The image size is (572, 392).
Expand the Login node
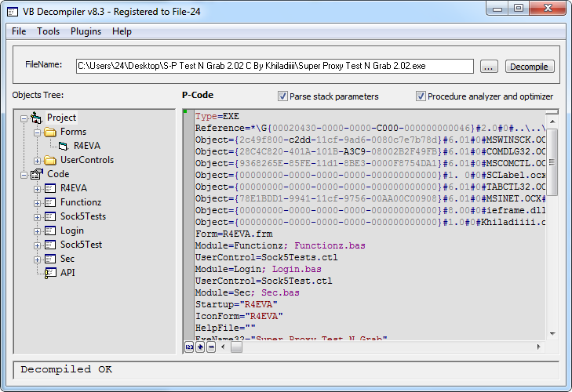[37, 231]
